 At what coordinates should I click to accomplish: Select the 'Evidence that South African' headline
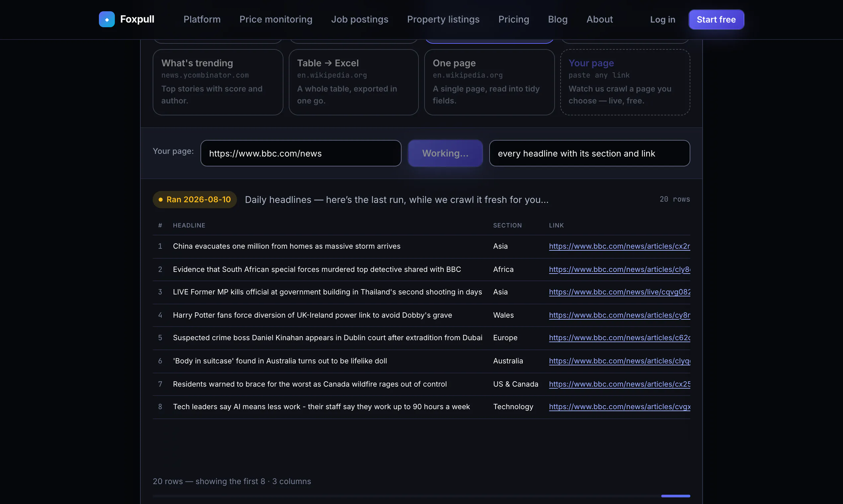[x=317, y=269]
